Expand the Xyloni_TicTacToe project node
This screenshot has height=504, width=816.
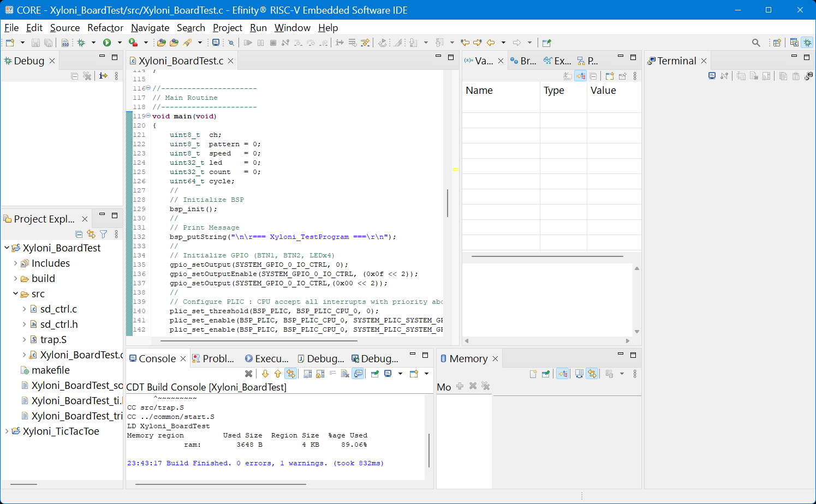tap(7, 431)
